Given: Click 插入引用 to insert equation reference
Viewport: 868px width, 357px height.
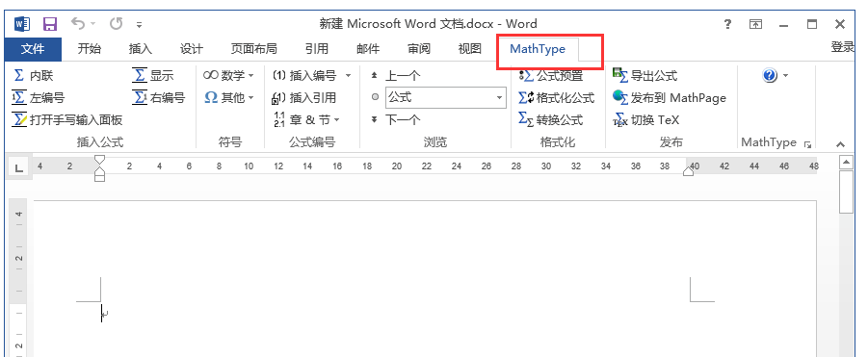Looking at the screenshot, I should click(304, 98).
